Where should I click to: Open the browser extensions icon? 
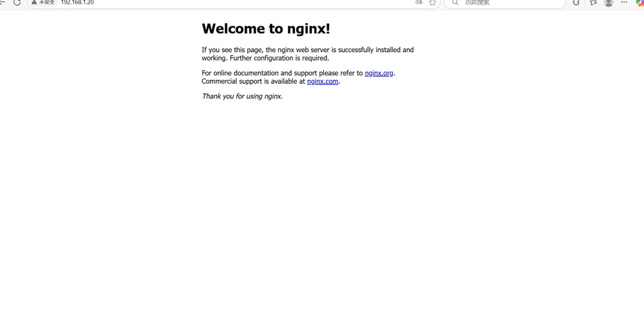click(576, 3)
